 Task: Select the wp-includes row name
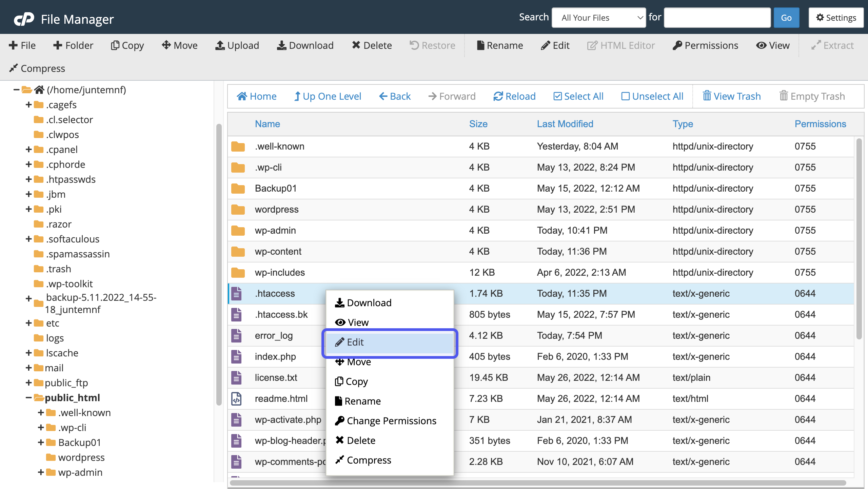[x=280, y=273]
